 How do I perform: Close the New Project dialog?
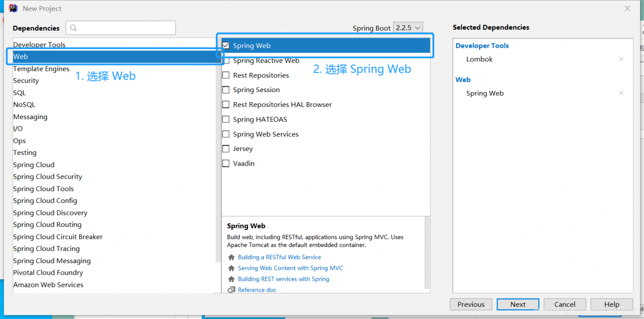click(x=627, y=9)
